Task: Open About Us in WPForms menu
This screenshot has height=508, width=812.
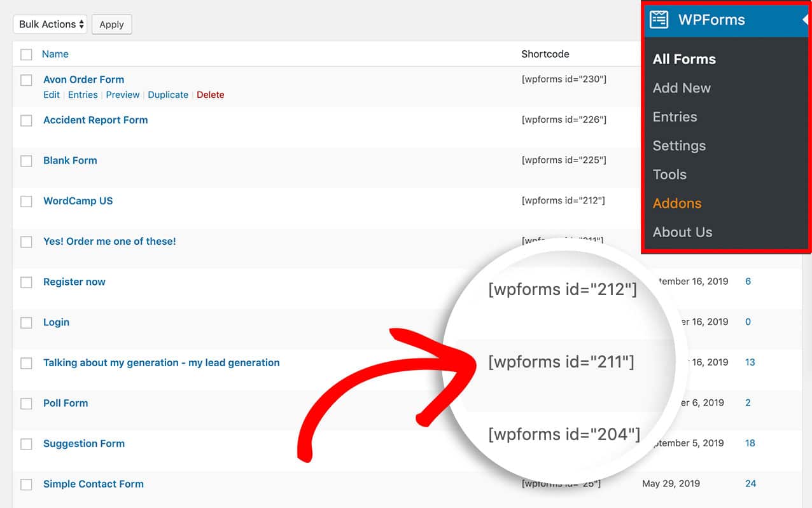Action: point(682,232)
